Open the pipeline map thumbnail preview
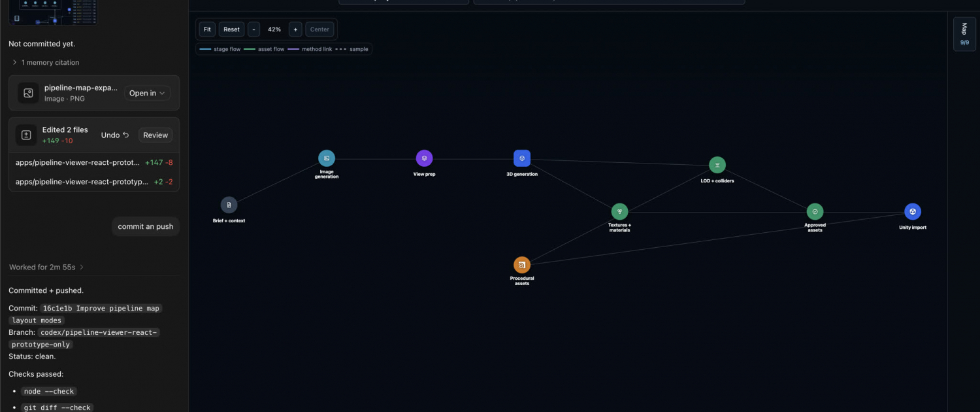This screenshot has width=980, height=412. [53, 12]
